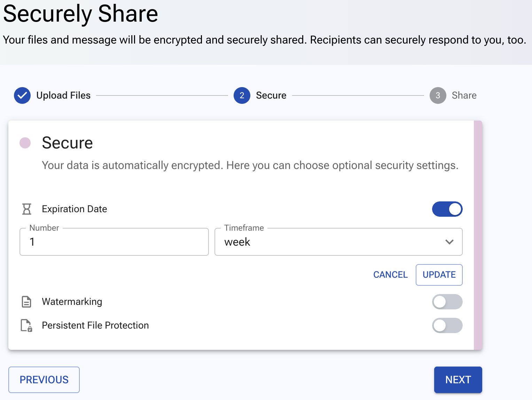Go to the Upload Files step label

point(63,95)
